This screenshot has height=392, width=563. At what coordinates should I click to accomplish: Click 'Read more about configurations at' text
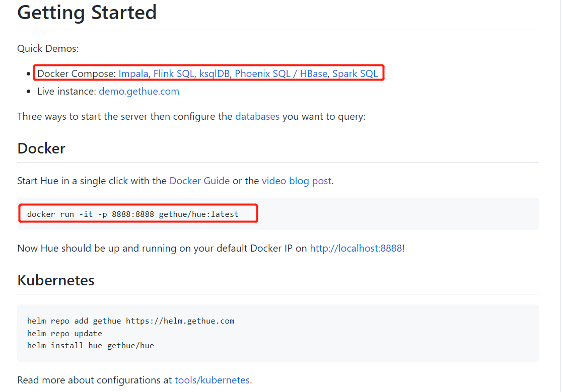tap(95, 380)
